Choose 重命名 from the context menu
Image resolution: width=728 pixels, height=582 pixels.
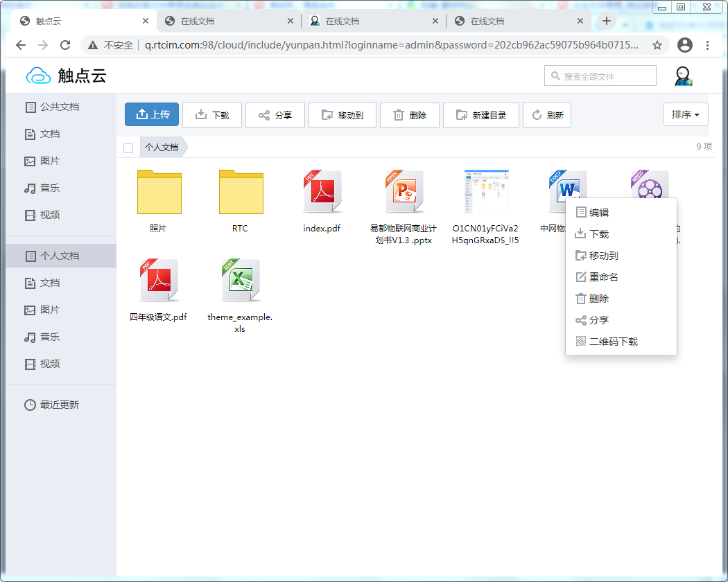coord(603,277)
